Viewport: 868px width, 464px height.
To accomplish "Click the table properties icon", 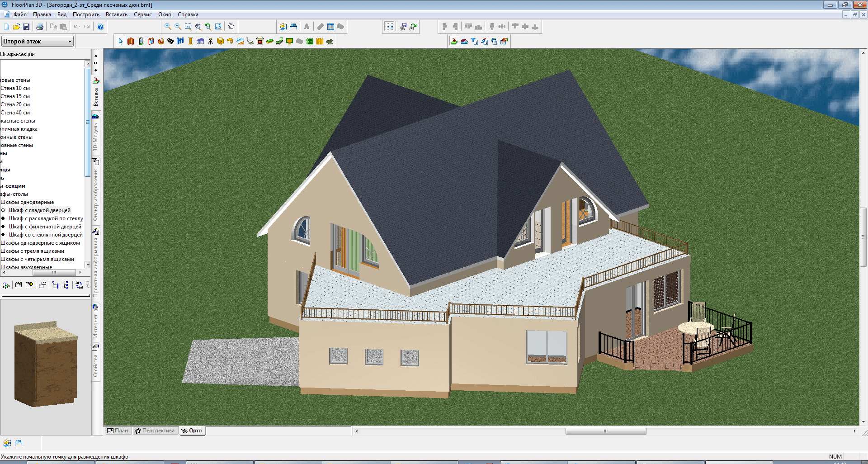I will pyautogui.click(x=330, y=27).
